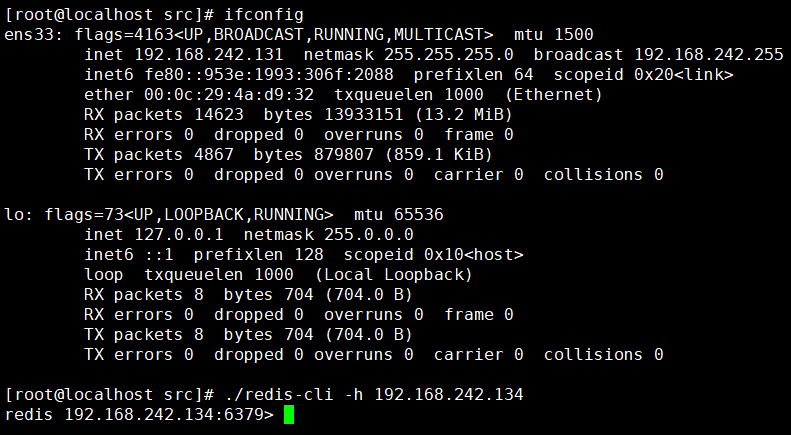This screenshot has width=791, height=435.
Task: Click the broadcast address 192.168.242.255
Action: pyautogui.click(x=709, y=55)
